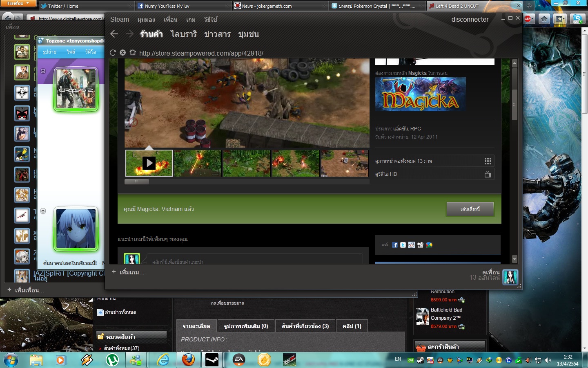Go back in the Steam browser
Screen dimensions: 588x368
tap(114, 34)
